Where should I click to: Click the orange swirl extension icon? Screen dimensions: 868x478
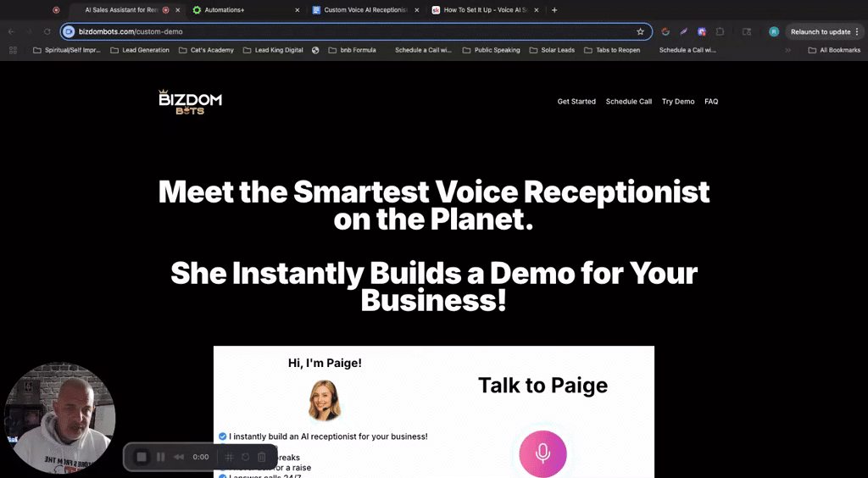(x=665, y=31)
